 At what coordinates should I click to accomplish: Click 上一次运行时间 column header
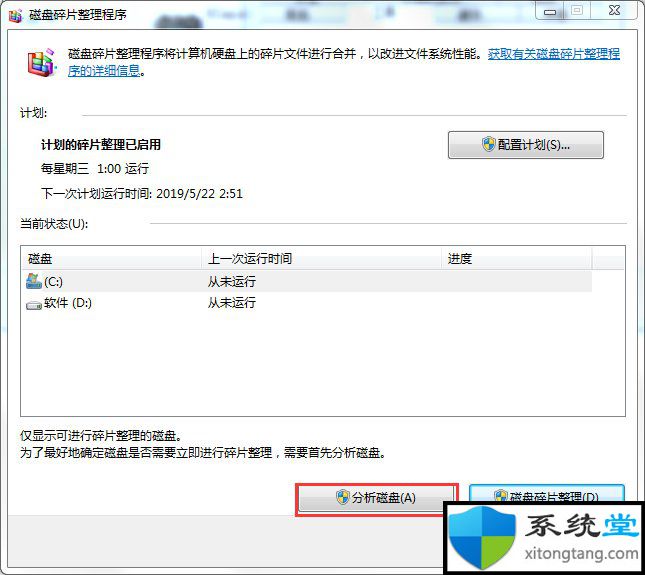[322, 258]
